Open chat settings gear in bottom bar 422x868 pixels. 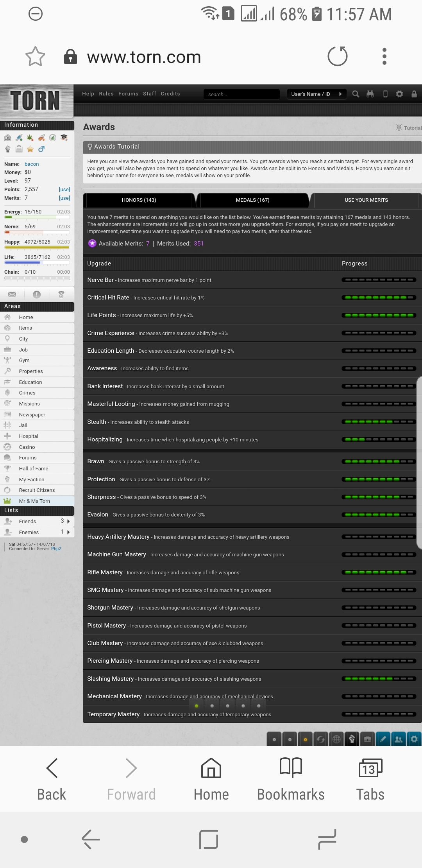414,739
